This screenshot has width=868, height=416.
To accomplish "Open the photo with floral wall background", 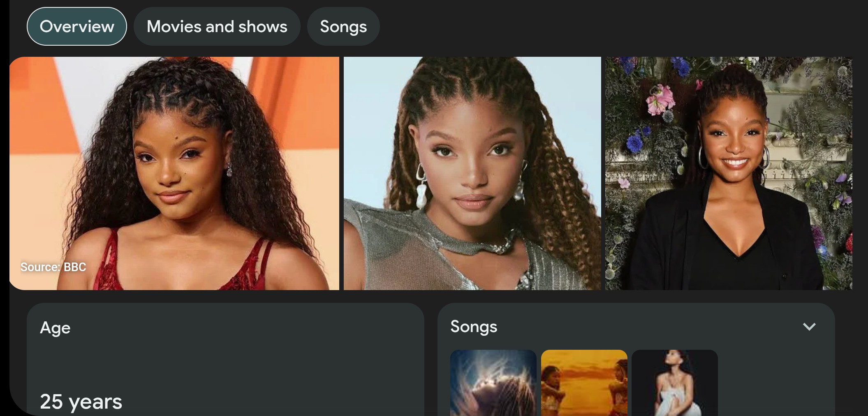I will click(728, 173).
